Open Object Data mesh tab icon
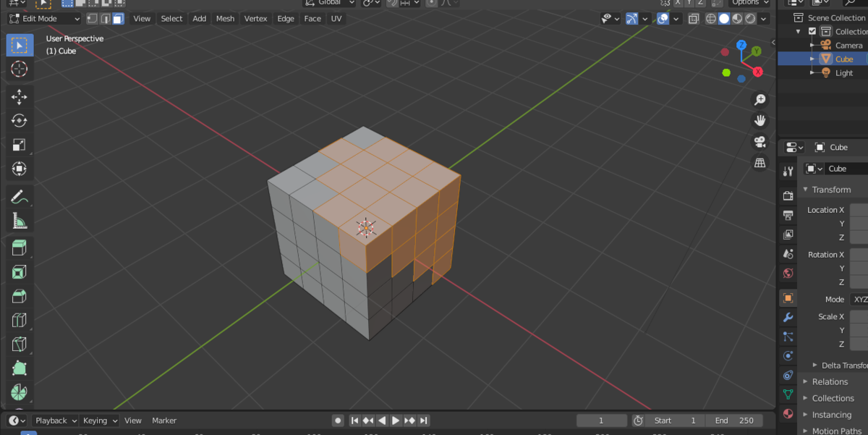This screenshot has width=868, height=435. coord(788,394)
